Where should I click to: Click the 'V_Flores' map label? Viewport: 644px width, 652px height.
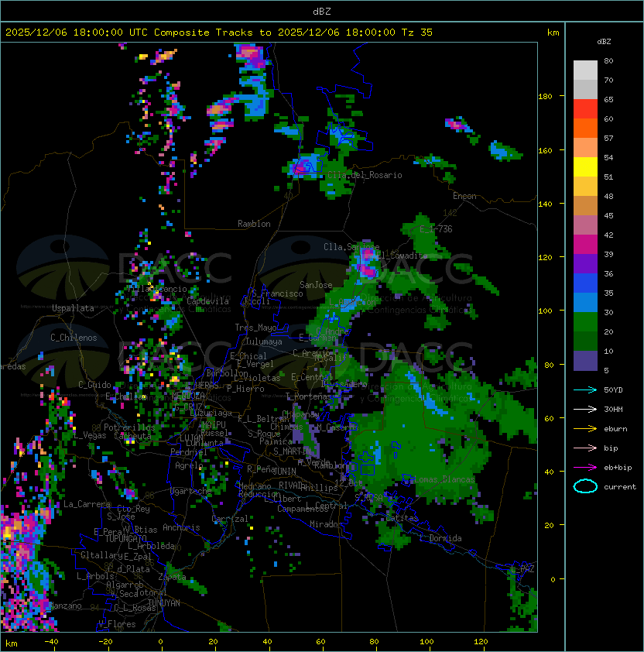point(117,624)
